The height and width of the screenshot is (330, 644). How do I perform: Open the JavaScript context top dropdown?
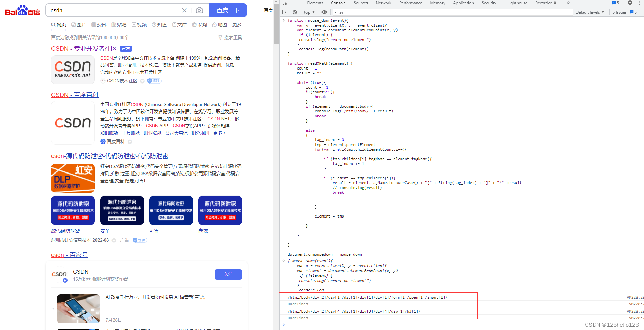(309, 12)
